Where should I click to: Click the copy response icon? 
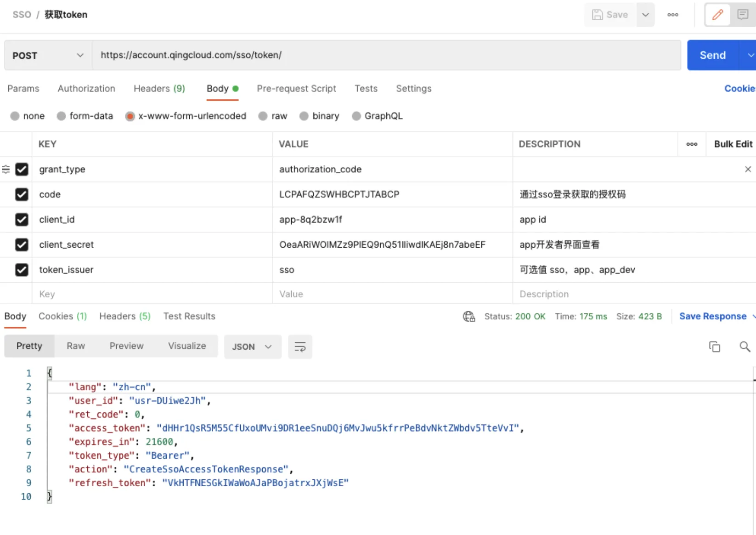714,347
